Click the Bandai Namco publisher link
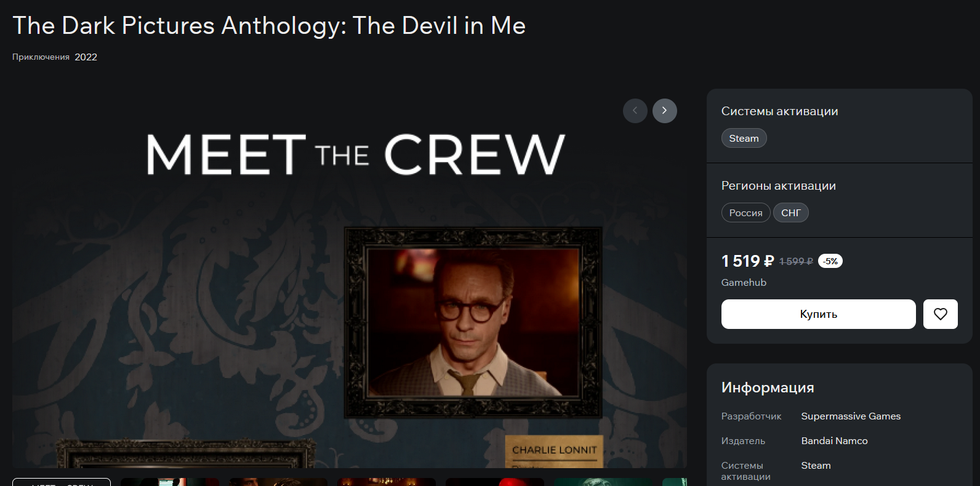 [x=834, y=441]
